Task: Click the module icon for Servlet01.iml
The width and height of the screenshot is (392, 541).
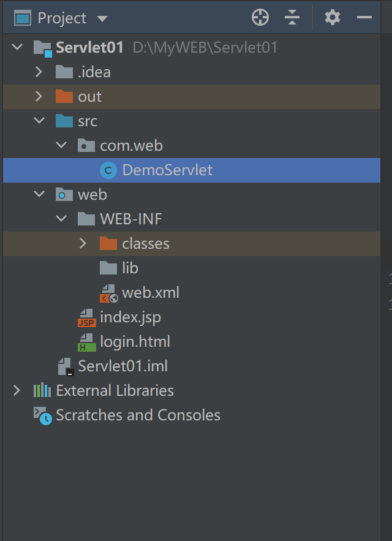Action: tap(64, 366)
